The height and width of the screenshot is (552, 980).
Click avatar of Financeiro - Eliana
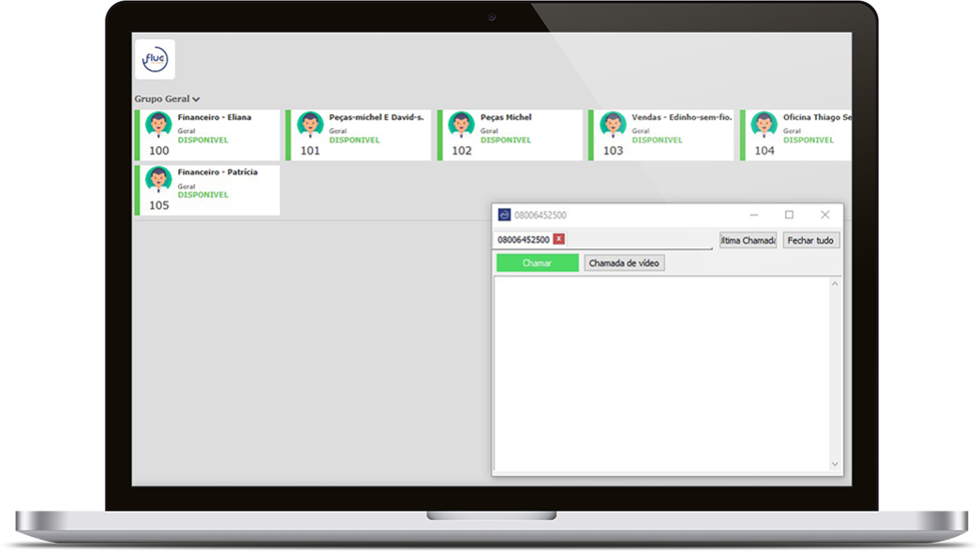158,125
